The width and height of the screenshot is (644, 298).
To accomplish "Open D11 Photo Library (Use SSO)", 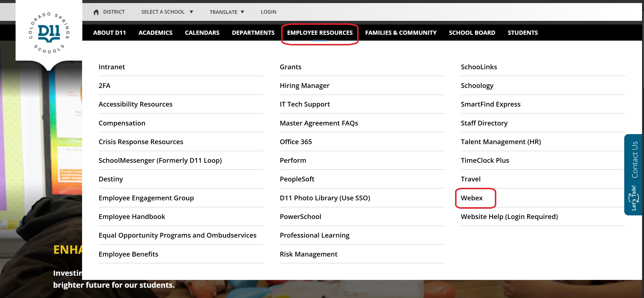I will [x=325, y=198].
